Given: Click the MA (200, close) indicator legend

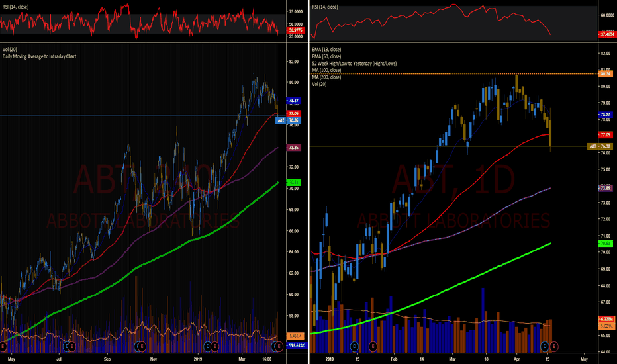Looking at the screenshot, I should click(326, 77).
